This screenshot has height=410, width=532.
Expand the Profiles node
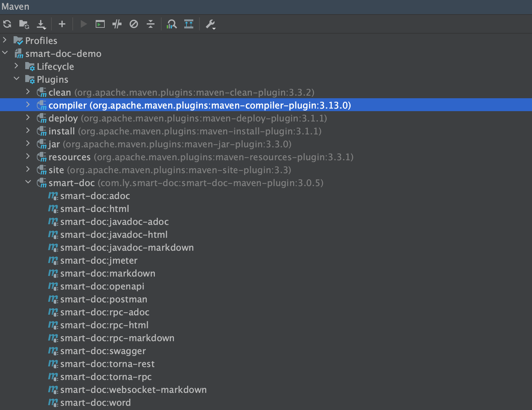[x=5, y=40]
